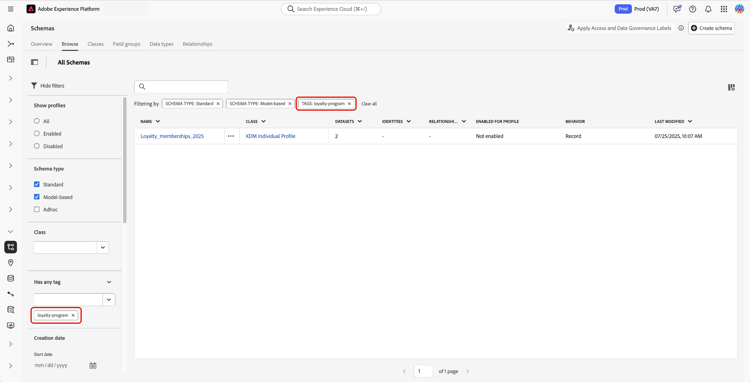Open the user profile avatar
The image size is (750, 382).
(x=739, y=9)
